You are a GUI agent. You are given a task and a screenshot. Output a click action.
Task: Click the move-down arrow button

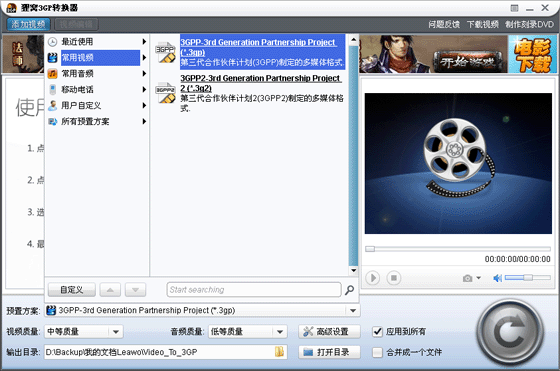pos(135,290)
